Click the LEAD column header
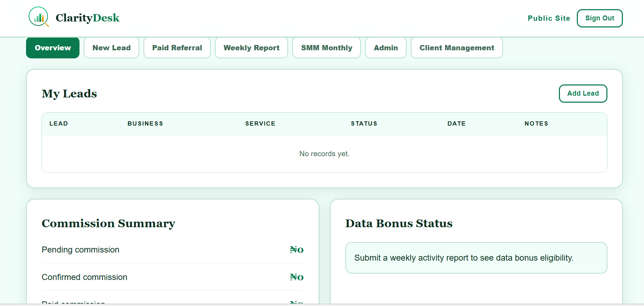Image resolution: width=644 pixels, height=306 pixels. point(59,123)
